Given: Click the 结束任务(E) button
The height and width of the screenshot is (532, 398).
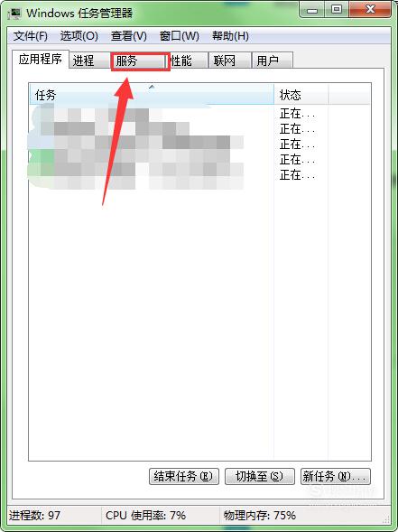Looking at the screenshot, I should pyautogui.click(x=184, y=476).
